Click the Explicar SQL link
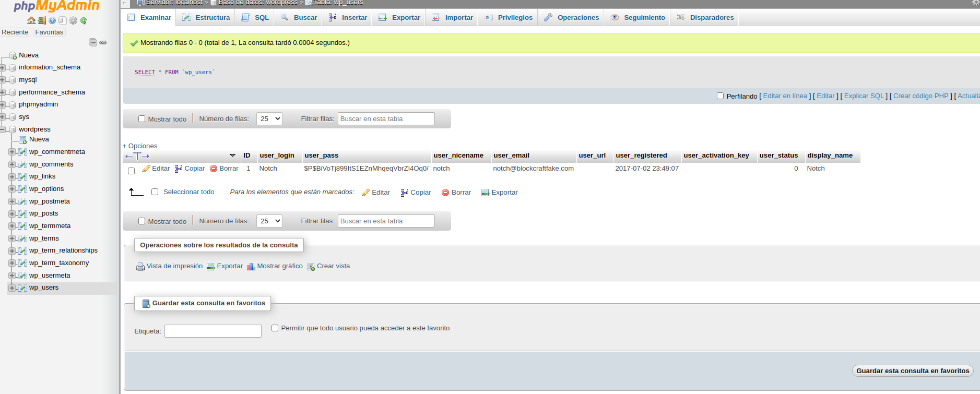The image size is (980, 394). (864, 96)
